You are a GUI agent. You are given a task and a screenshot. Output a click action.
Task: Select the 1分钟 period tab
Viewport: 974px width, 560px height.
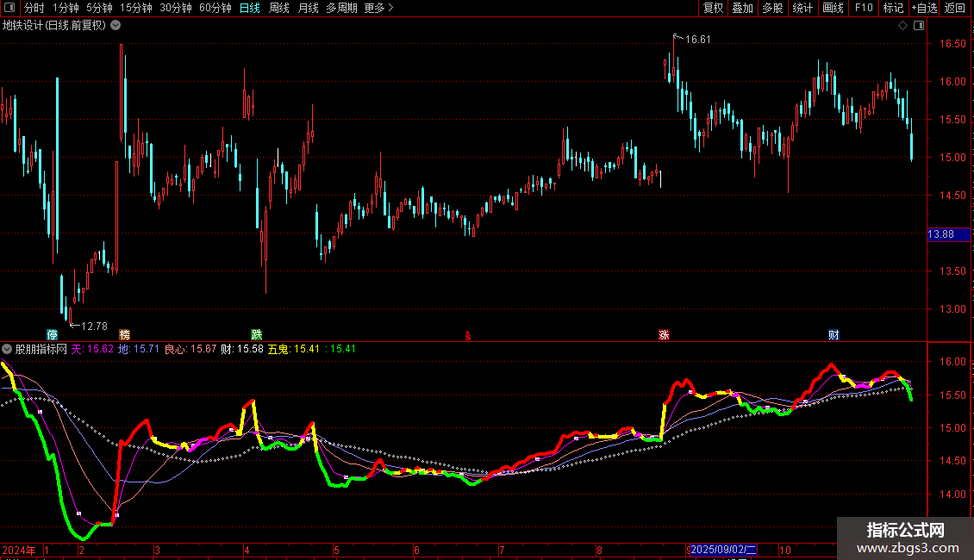[66, 8]
